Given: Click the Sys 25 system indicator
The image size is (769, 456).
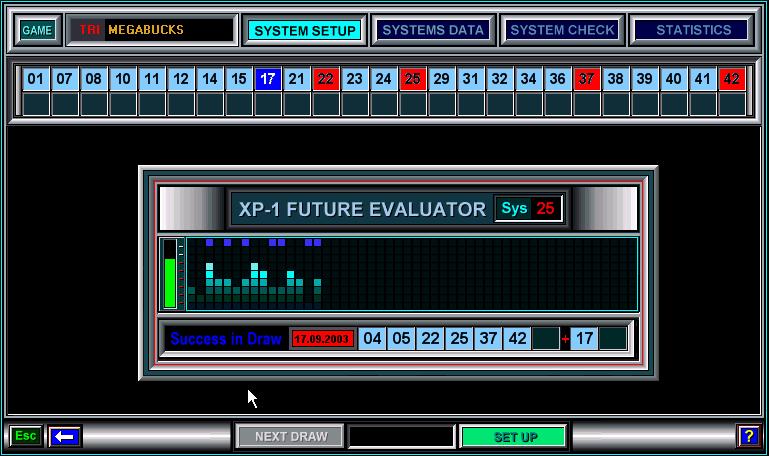Looking at the screenshot, I should coord(528,209).
